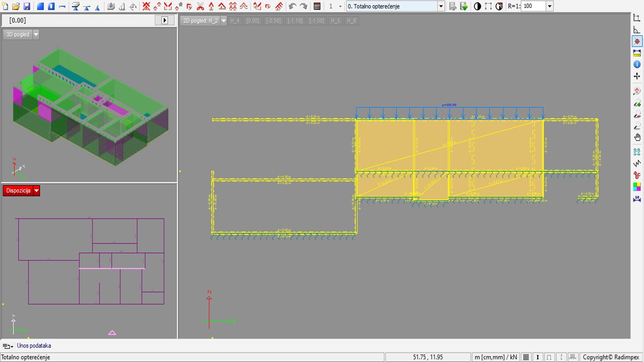Click the Save file icon
644x362 pixels.
[27, 7]
